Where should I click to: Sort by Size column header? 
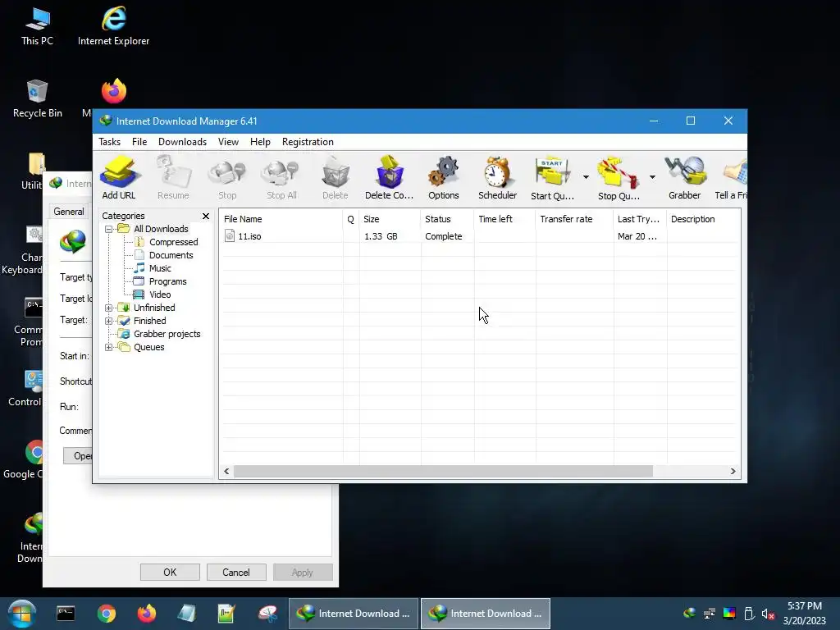pos(390,219)
